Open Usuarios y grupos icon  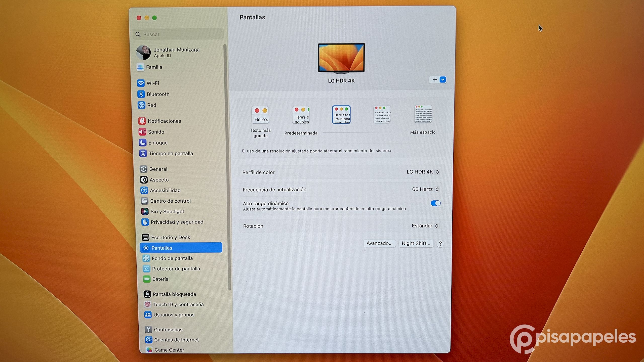(148, 314)
